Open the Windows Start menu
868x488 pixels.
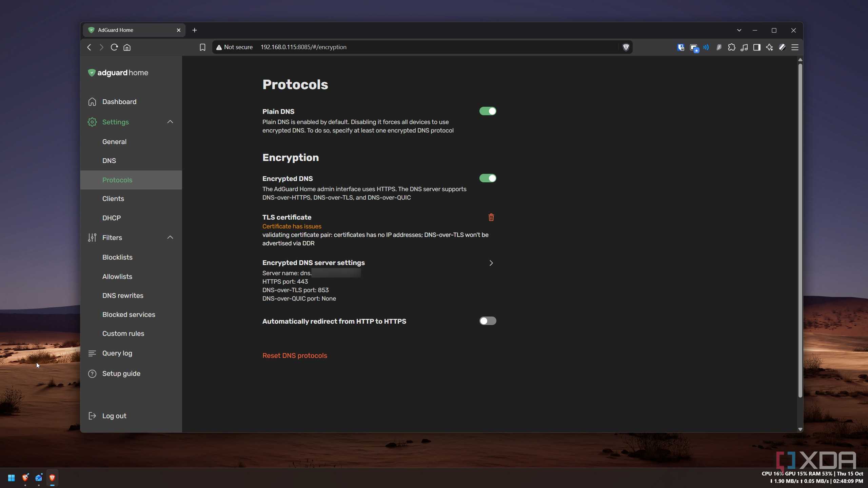(x=11, y=478)
